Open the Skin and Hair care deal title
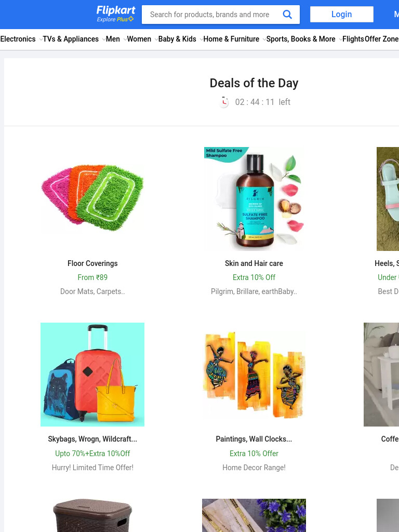399x532 pixels. [x=254, y=263]
